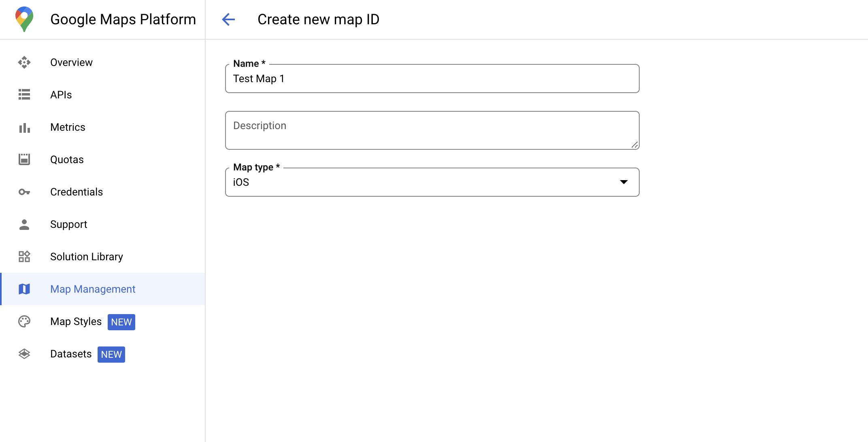The image size is (868, 442).
Task: Click the NEW badge on Datasets
Action: [x=111, y=354]
